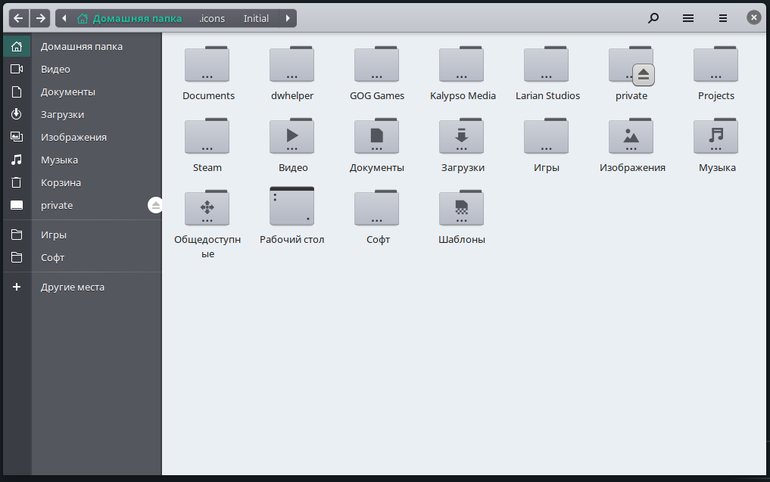Select the Шаблоны folder
This screenshot has height=482, width=770.
[461, 217]
